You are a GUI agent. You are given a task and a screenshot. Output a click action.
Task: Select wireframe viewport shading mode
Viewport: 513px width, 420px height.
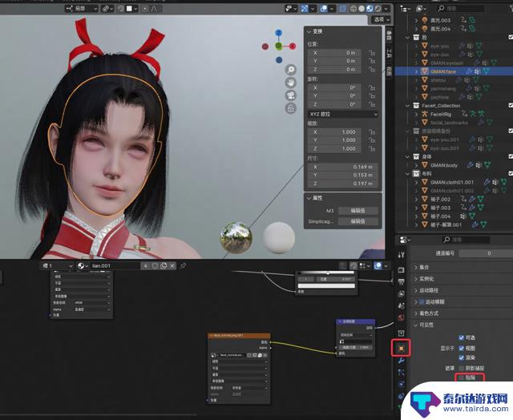tap(353, 9)
